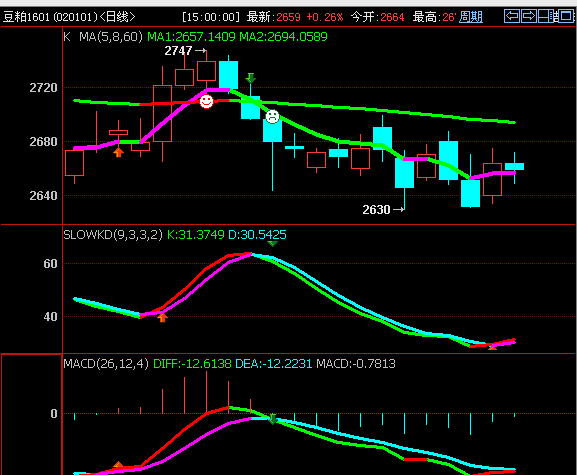The image size is (577, 475).
Task: Click the orange up arrow below candlestick
Action: pos(118,152)
